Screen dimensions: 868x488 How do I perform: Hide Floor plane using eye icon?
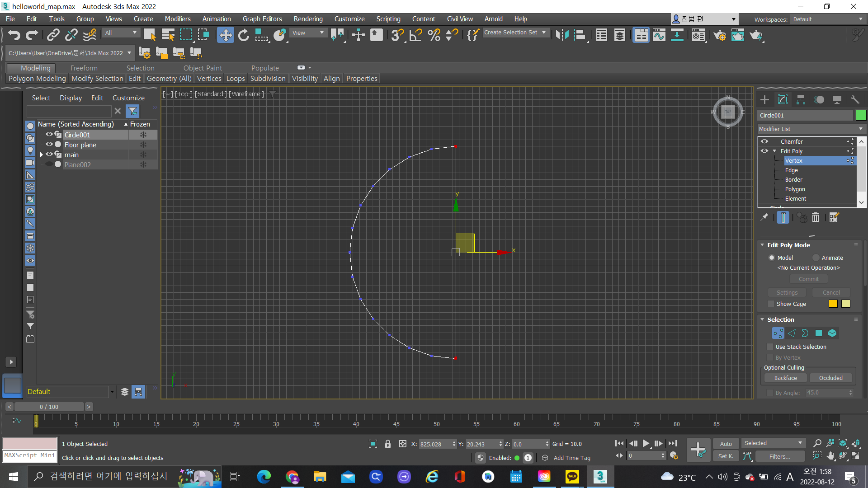(x=49, y=145)
